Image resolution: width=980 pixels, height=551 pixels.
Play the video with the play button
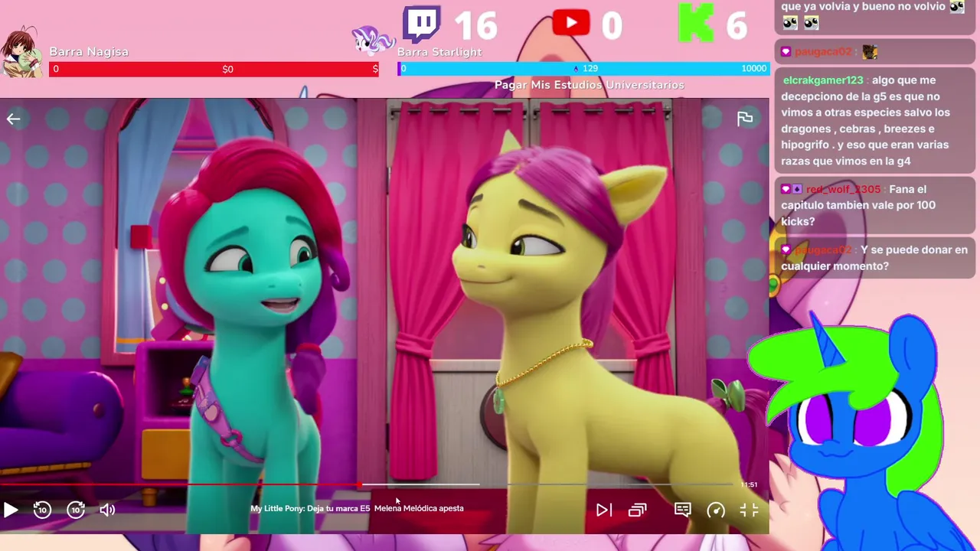pos(10,510)
